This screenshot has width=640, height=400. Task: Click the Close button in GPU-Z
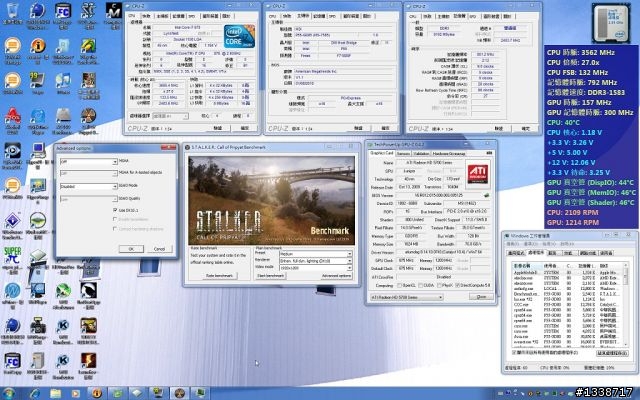click(481, 297)
